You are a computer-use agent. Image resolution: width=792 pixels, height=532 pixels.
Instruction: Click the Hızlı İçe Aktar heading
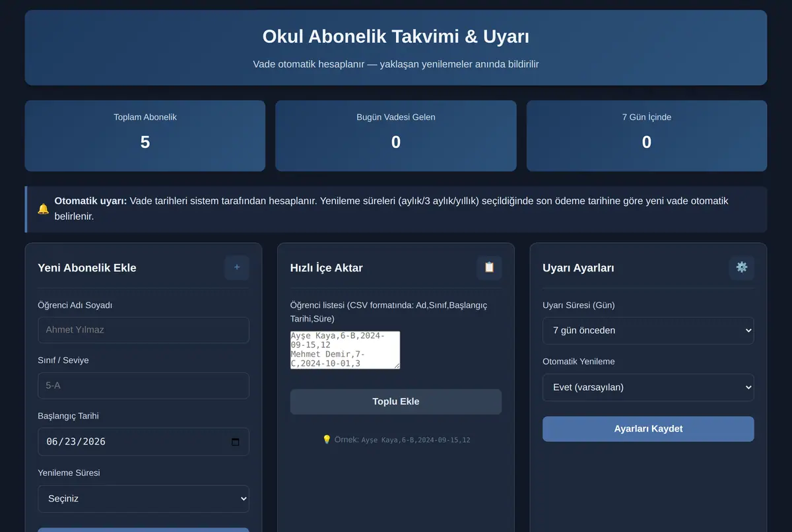pyautogui.click(x=327, y=267)
